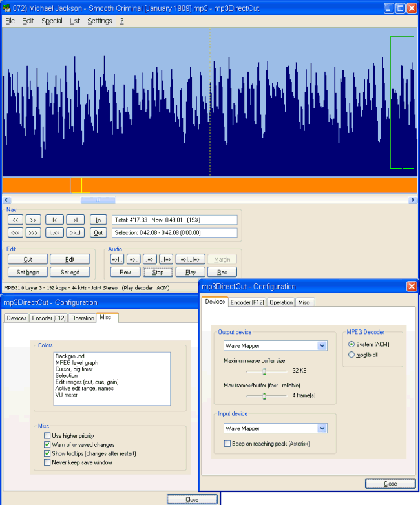Click right arrow of waveform scrollbar
Screen dimensions: 420x505
pyautogui.click(x=413, y=200)
